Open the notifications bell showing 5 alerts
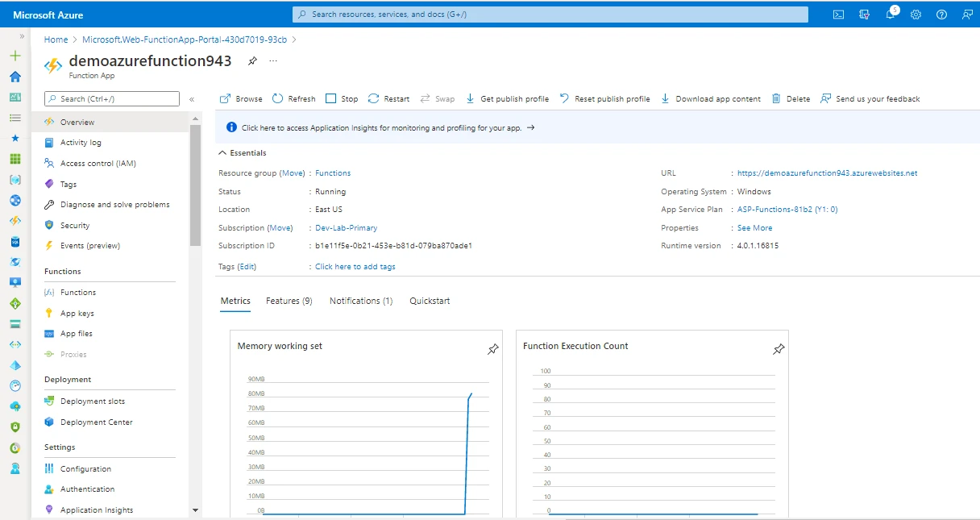980x520 pixels. click(x=890, y=14)
